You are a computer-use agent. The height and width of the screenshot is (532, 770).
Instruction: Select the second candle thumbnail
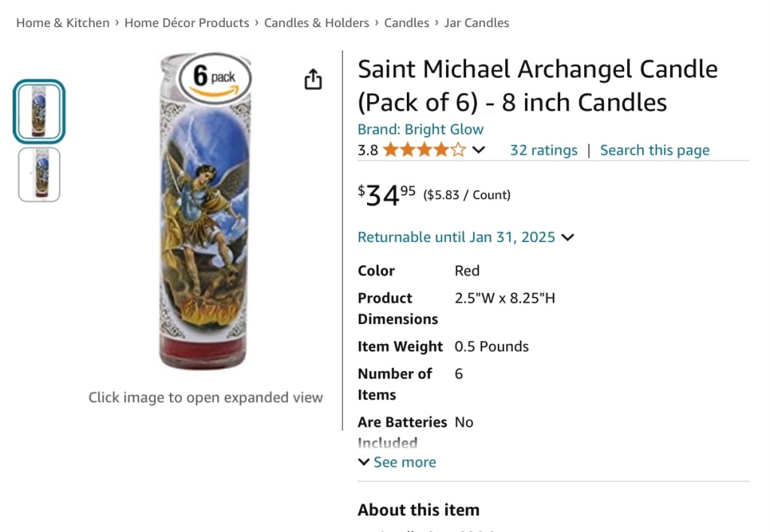pyautogui.click(x=39, y=175)
